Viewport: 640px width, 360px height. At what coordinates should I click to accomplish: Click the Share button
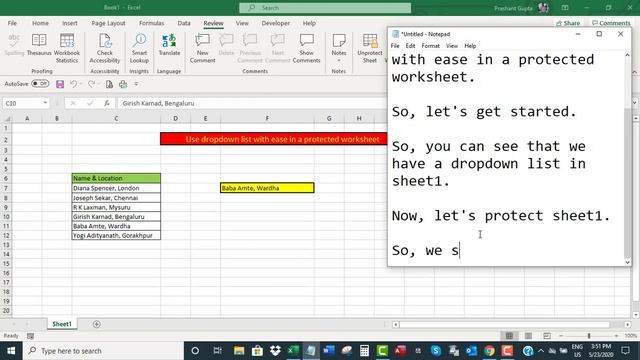(568, 23)
